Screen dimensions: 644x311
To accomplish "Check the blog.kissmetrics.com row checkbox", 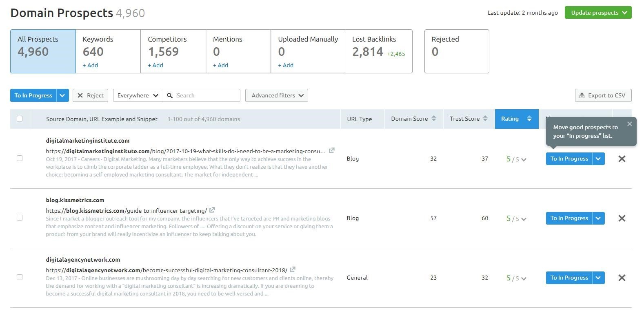I will 20,218.
